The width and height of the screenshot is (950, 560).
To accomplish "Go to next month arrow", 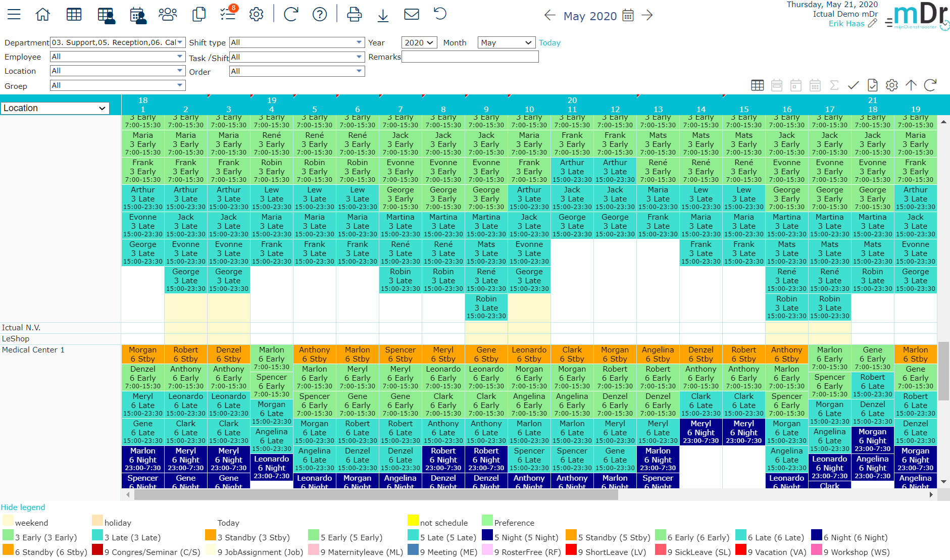I will click(x=647, y=15).
